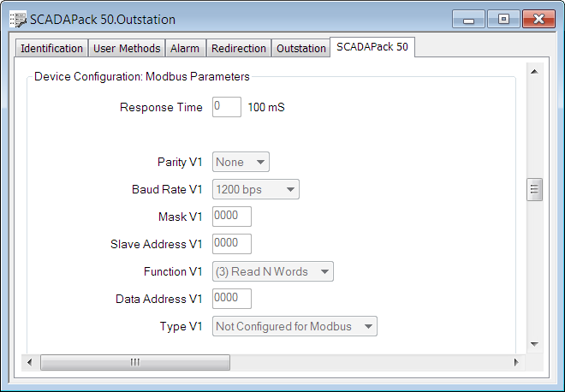565x392 pixels.
Task: Open the User Methods tab
Action: [x=127, y=48]
